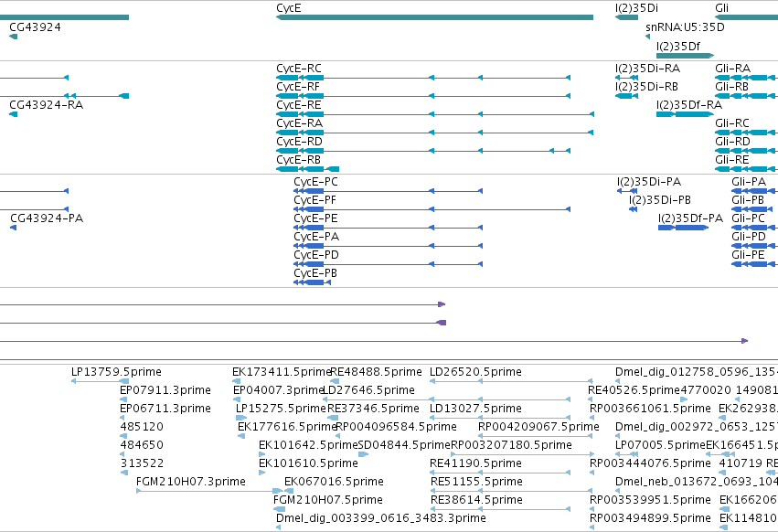The image size is (778, 532).
Task: Select EK101642.5prime EST label
Action: [308, 445]
